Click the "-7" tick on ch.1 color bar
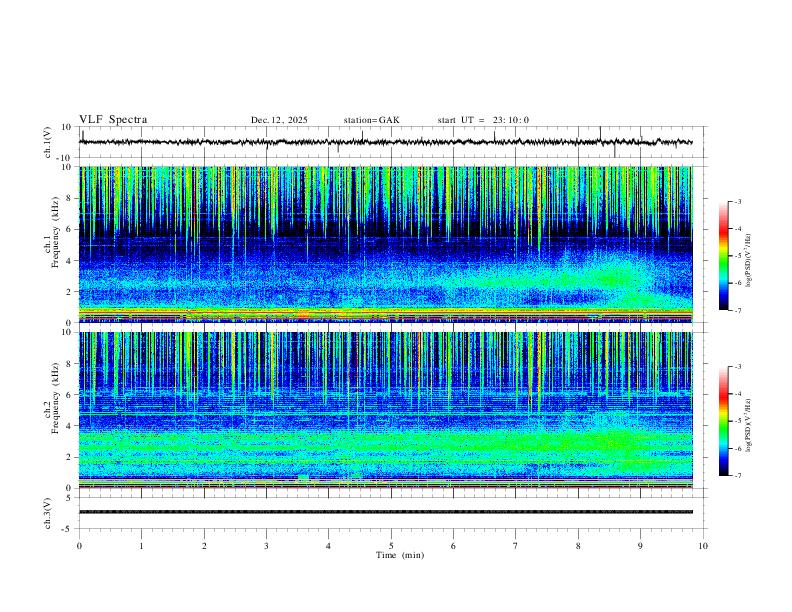The height and width of the screenshot is (612, 792). click(x=737, y=310)
